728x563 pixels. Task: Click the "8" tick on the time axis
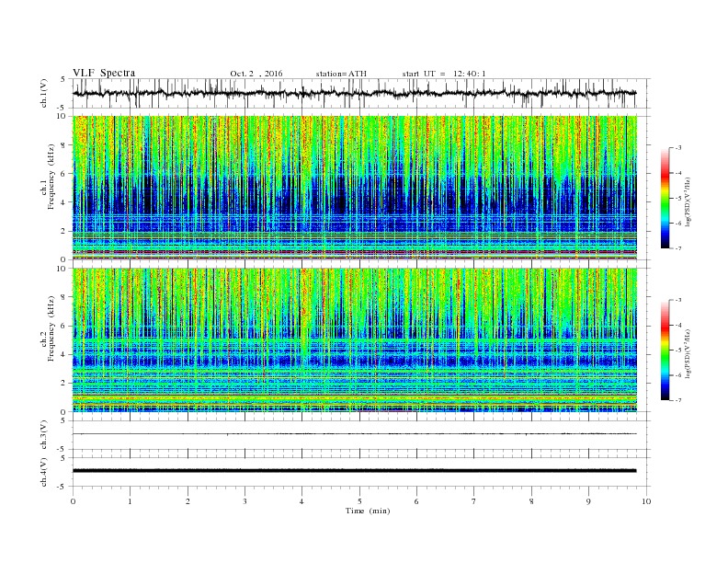(x=531, y=501)
